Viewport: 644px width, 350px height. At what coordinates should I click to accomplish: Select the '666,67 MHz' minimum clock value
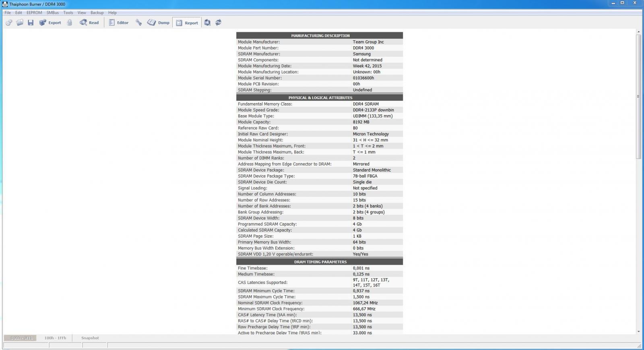[x=364, y=309]
